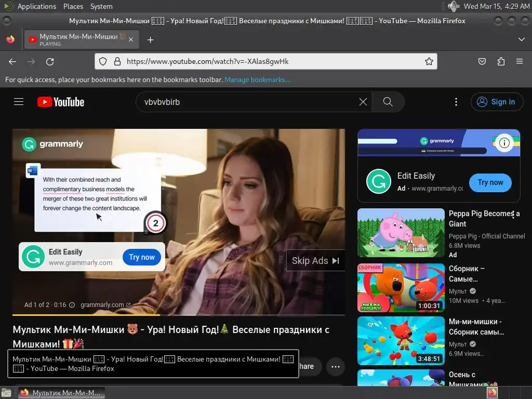
Task: Open the grammarly.com link under the ad
Action: [105, 305]
